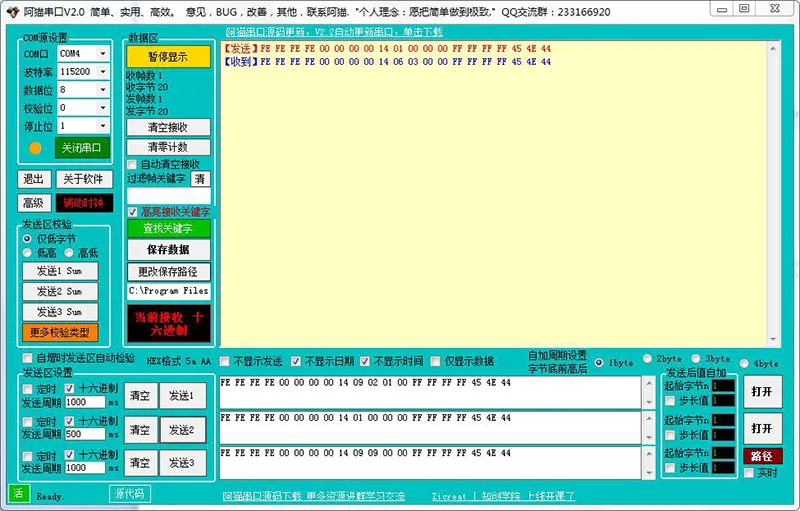Viewport: 800px width, 511px height.
Task: Click the 退出 exit button
Action: (x=34, y=179)
